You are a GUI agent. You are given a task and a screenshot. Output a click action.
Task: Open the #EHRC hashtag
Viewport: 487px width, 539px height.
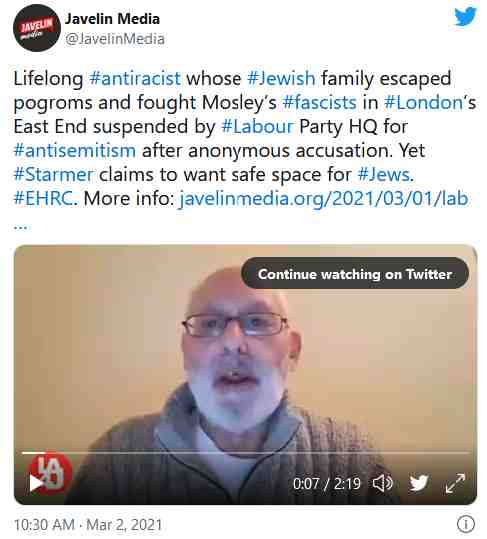44,198
